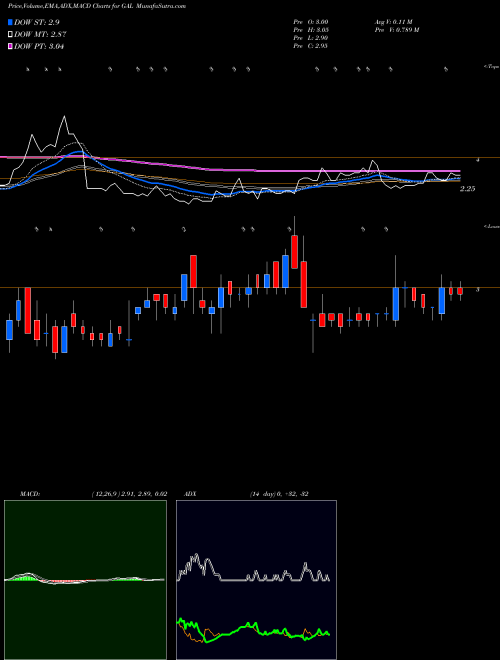Click the 'Avg V: 0.11 M' volume text
This screenshot has height=660, width=500.
click(394, 22)
